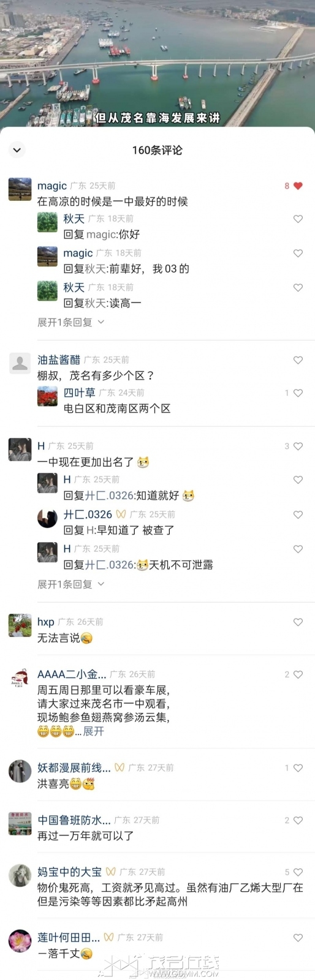Open hxp's profile avatar picture
Screen dimensions: 315x980
coord(20,625)
